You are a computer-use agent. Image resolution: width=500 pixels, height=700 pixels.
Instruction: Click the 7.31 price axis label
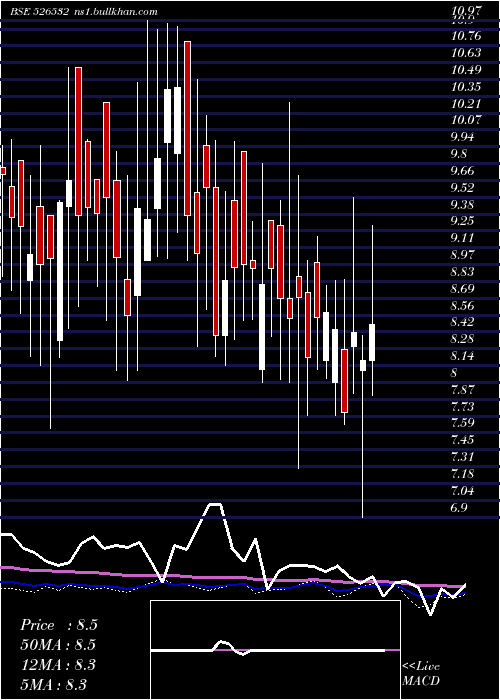click(x=462, y=456)
